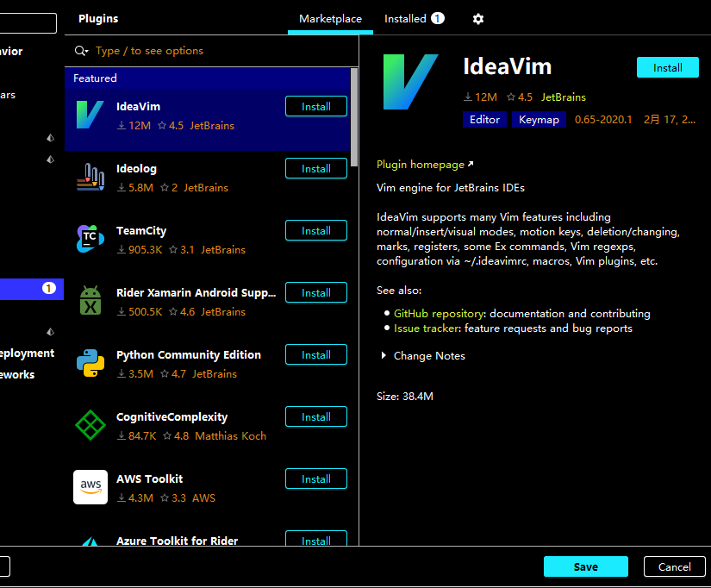This screenshot has height=588, width=711.
Task: Click the plugin list scrollbar
Action: click(x=354, y=117)
